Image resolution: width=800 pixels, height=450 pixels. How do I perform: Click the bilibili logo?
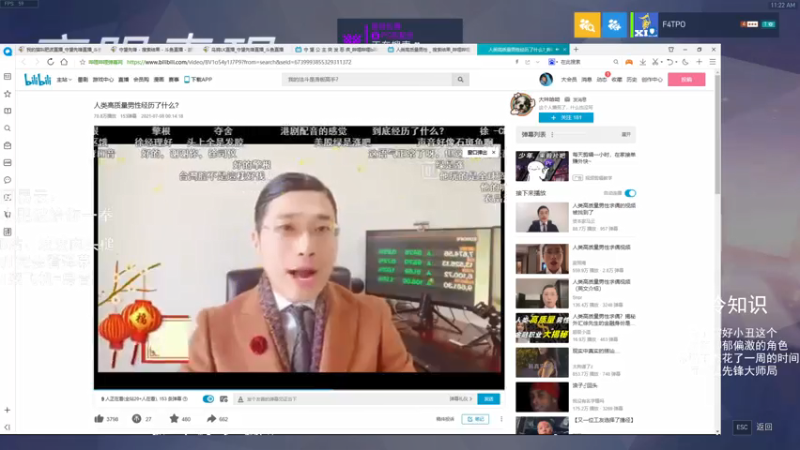coord(38,80)
